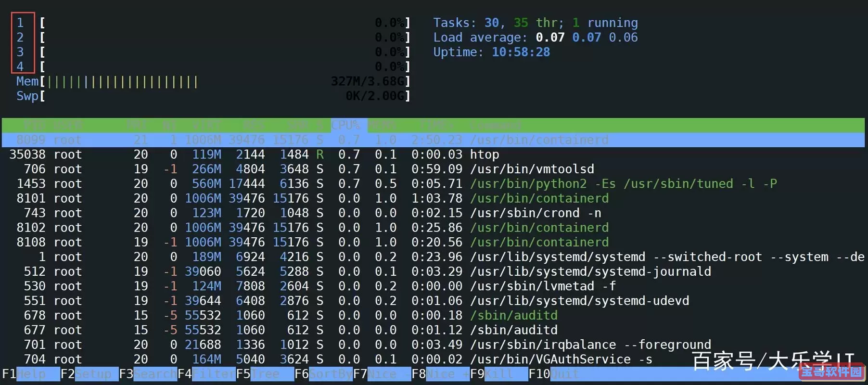
Task: Sort by the PID column header
Action: [35, 125]
